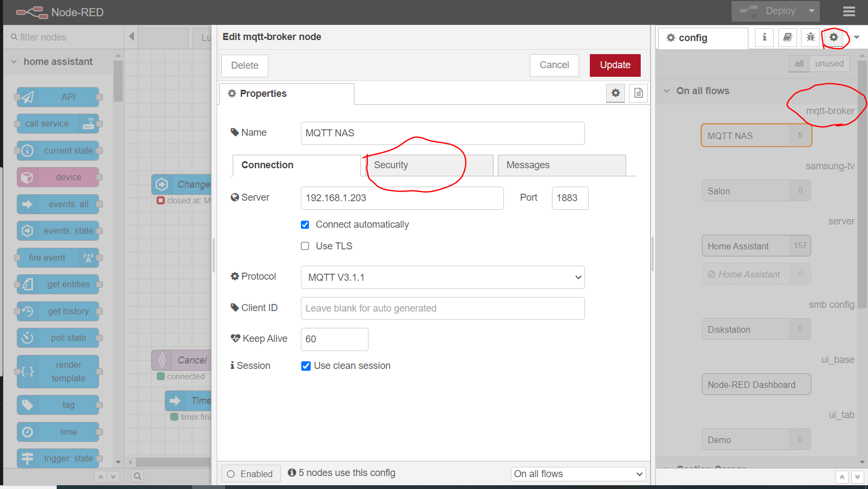Select the events: state node
Screen dimensions: 868x489
click(58, 230)
